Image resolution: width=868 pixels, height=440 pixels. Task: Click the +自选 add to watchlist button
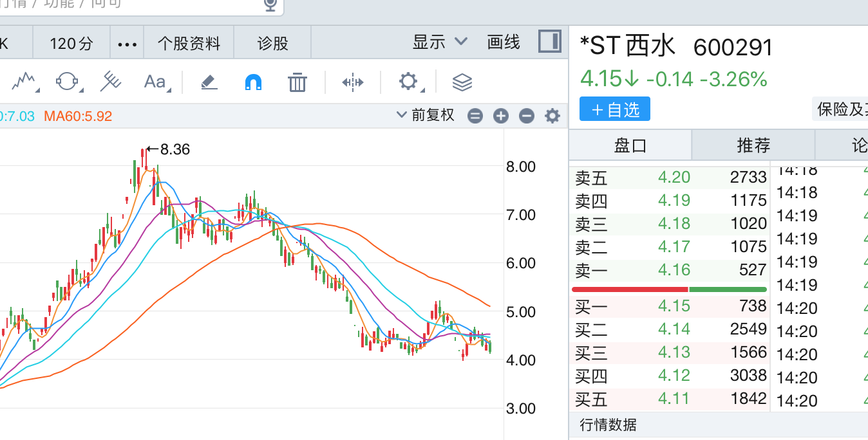click(x=614, y=109)
